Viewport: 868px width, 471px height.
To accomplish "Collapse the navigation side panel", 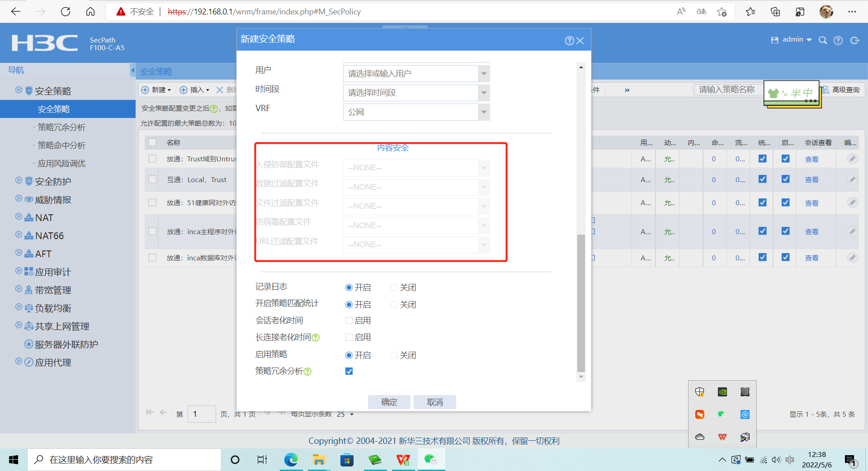I will pos(132,70).
